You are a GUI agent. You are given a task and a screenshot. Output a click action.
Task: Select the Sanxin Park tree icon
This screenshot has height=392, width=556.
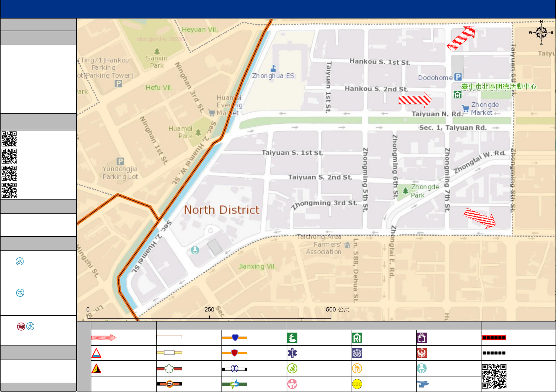coord(157,51)
